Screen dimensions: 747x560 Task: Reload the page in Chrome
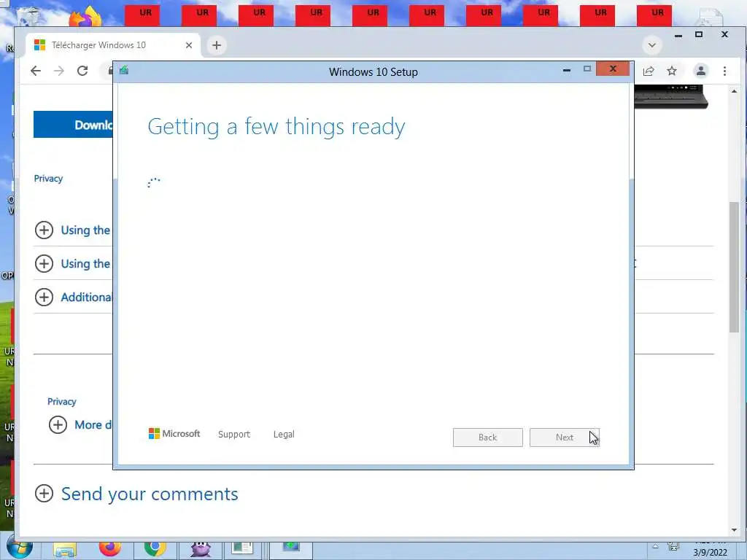click(x=82, y=71)
